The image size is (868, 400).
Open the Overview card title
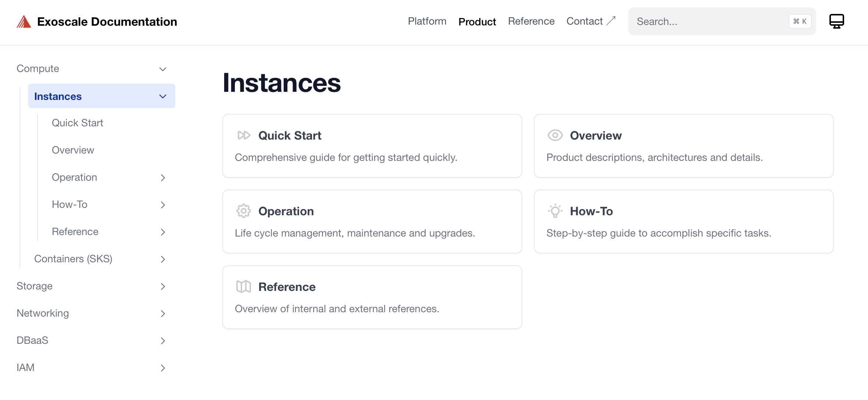point(596,136)
